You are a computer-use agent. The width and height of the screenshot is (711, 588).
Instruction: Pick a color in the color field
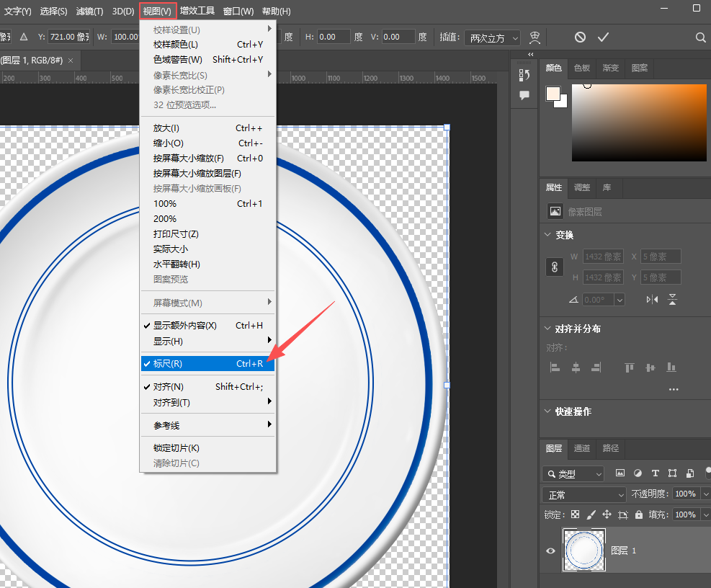[639, 122]
